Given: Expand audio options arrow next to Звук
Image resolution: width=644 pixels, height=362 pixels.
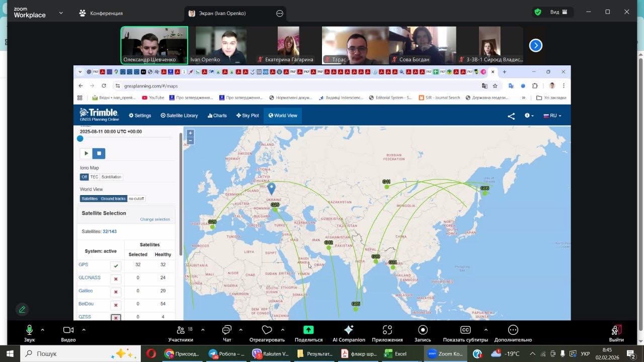Looking at the screenshot, I should [x=42, y=330].
